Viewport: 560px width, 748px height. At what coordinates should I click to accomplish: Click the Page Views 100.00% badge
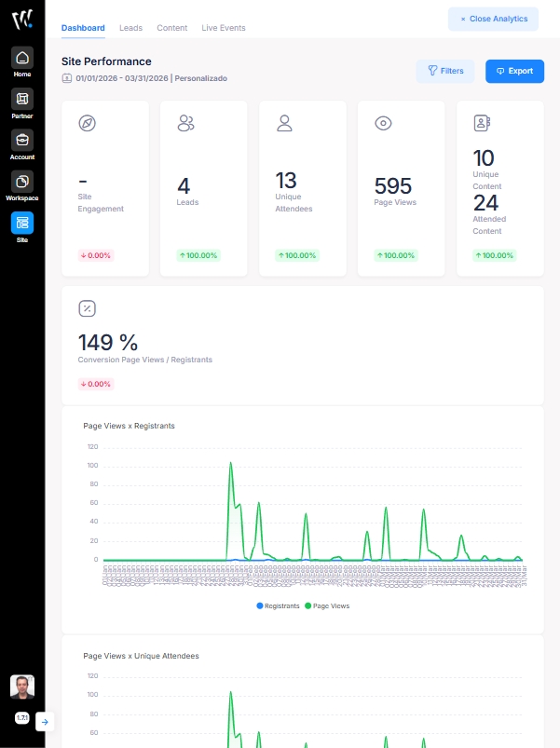pos(396,255)
